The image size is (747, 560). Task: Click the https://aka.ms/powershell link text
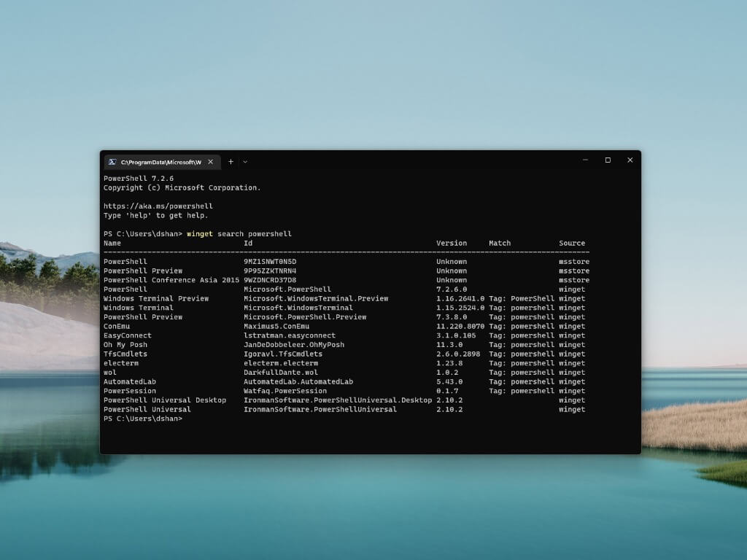158,206
